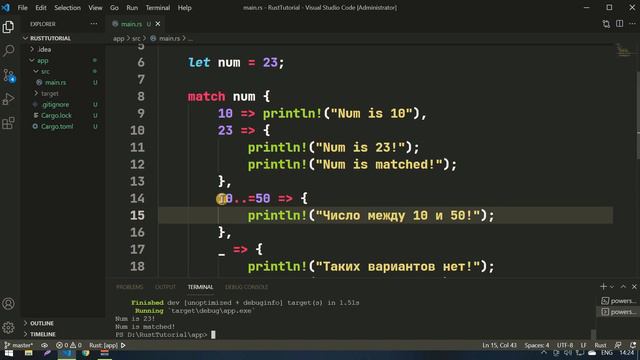
Task: Open the Help menu
Action: (184, 8)
